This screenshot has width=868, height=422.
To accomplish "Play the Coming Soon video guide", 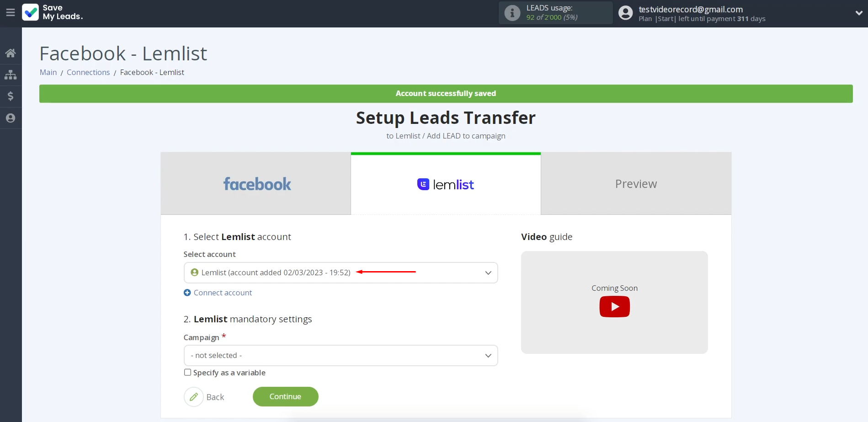I will pos(614,306).
